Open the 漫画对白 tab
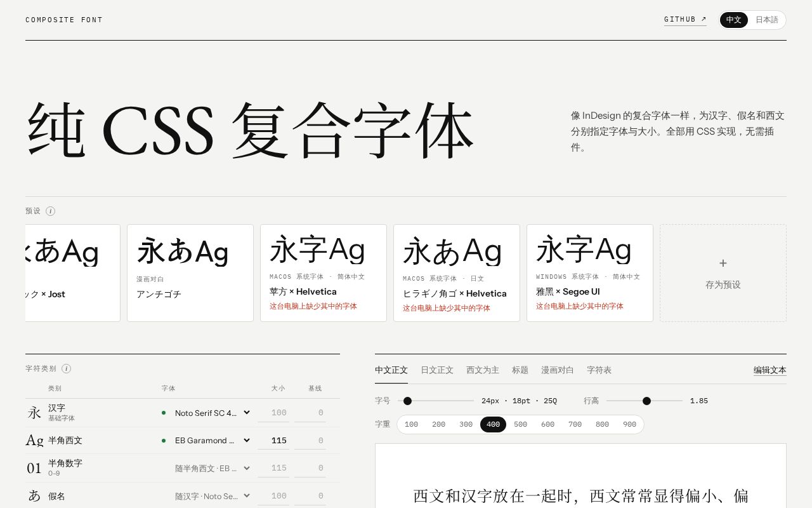 click(558, 370)
